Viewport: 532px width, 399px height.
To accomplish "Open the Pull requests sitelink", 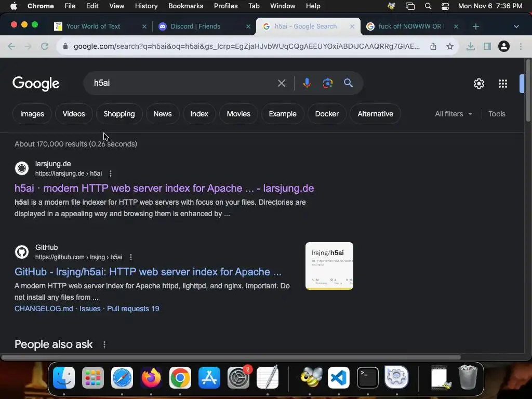I will tap(133, 309).
